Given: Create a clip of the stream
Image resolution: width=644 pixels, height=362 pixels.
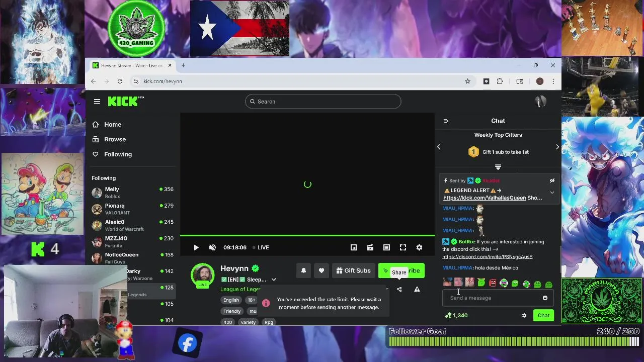Looking at the screenshot, I should pyautogui.click(x=370, y=247).
